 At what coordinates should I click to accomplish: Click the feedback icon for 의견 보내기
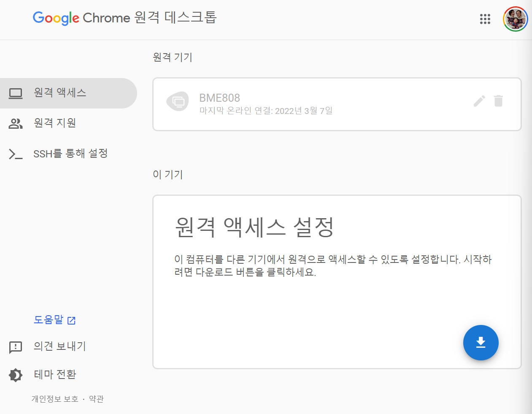point(16,347)
